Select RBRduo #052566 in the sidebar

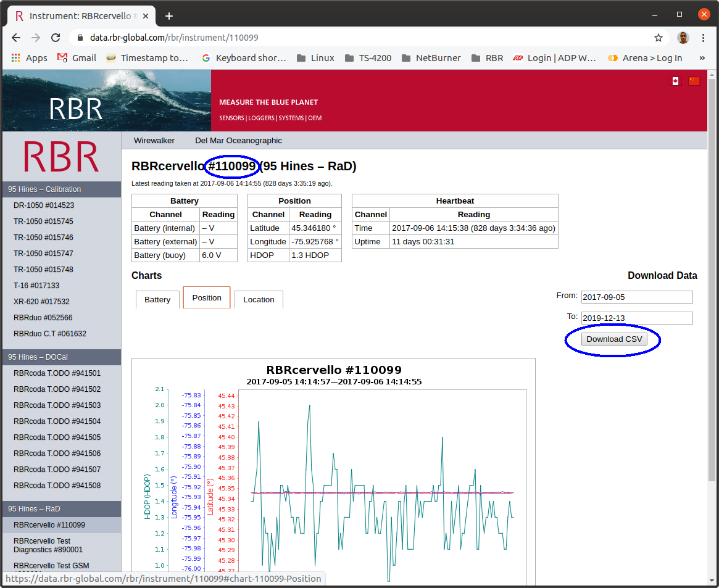(43, 318)
